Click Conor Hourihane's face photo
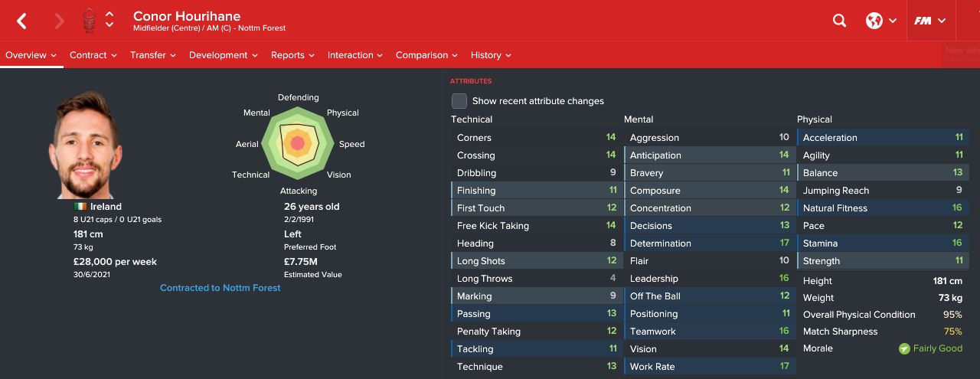 [85, 145]
